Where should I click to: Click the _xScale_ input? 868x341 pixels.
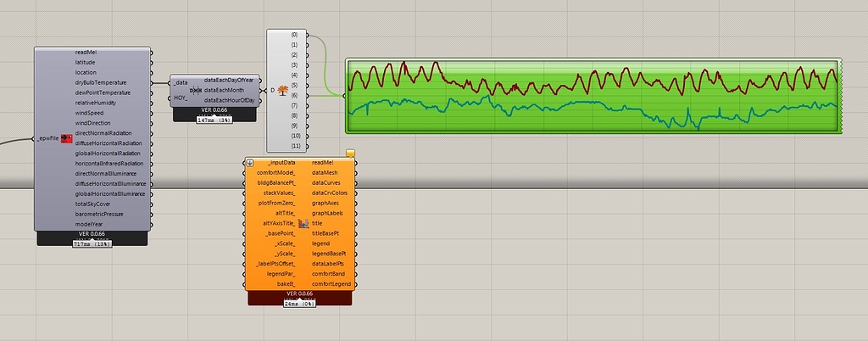pos(285,243)
